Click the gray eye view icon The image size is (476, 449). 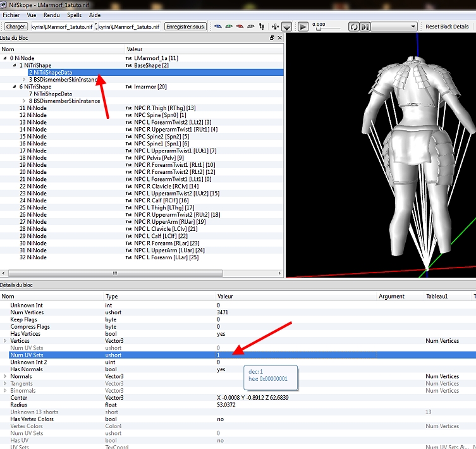click(x=251, y=27)
